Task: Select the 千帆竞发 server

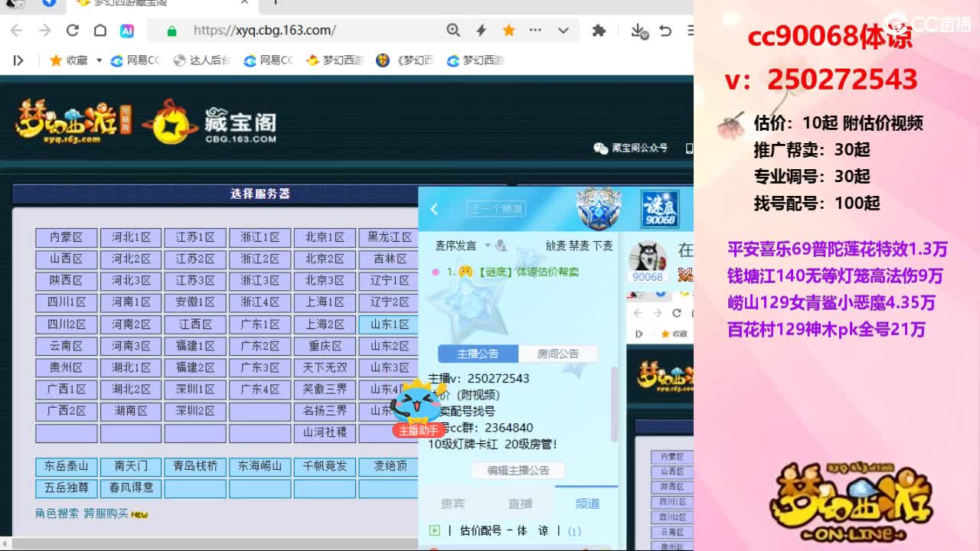Action: pyautogui.click(x=325, y=466)
